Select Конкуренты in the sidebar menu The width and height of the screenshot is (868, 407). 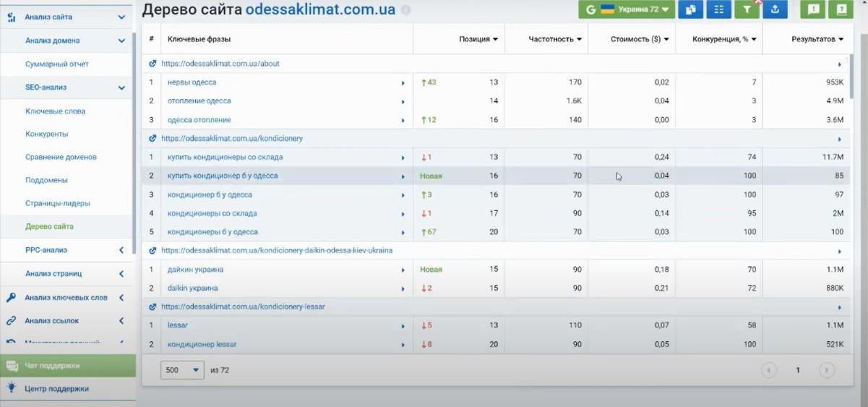pyautogui.click(x=46, y=134)
